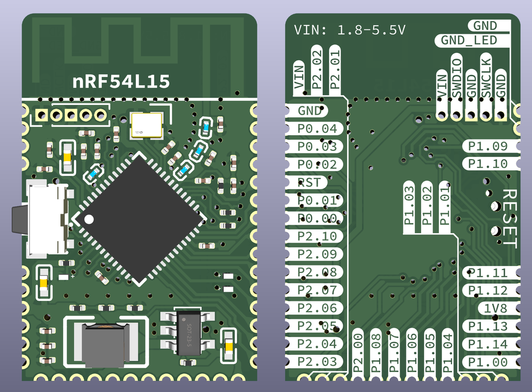The width and height of the screenshot is (532, 392).
Task: Click the vertical P1.07 label
Action: click(394, 353)
